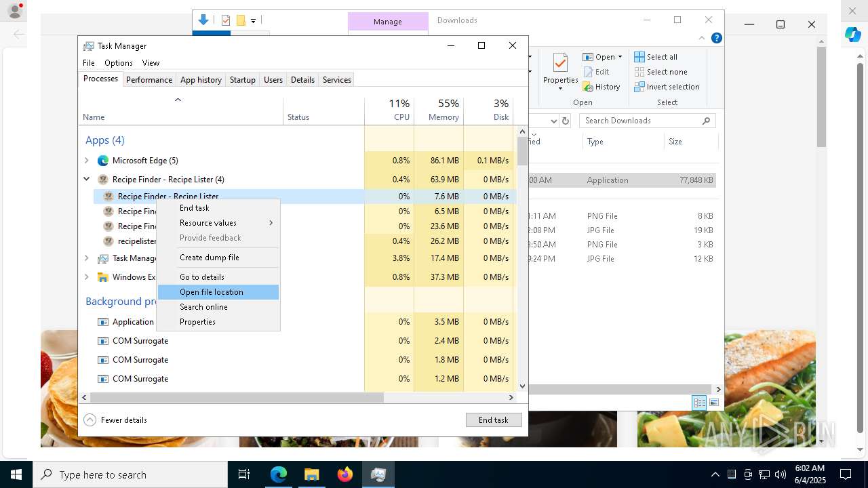Click Select all in Explorer ribbon
The image size is (868, 488).
pyautogui.click(x=656, y=57)
